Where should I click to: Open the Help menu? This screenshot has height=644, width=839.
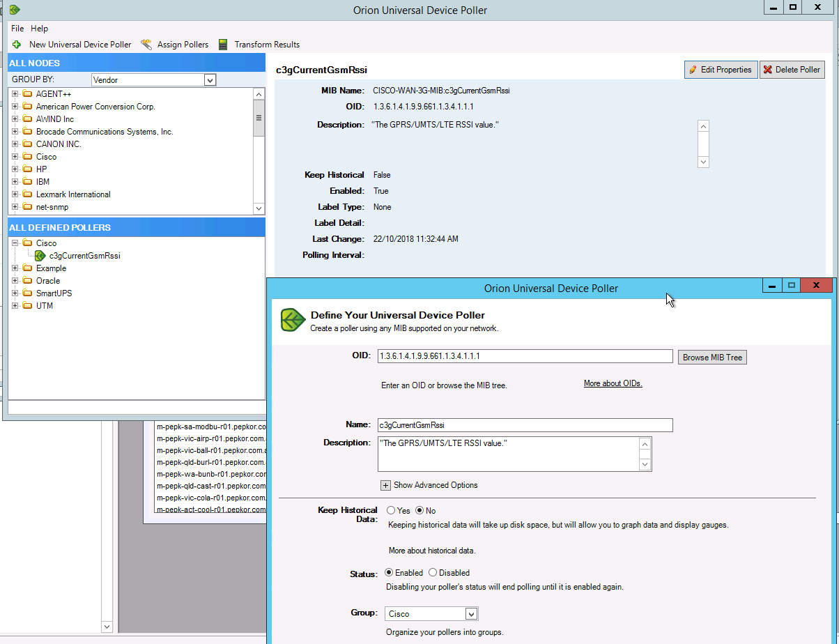(x=40, y=29)
